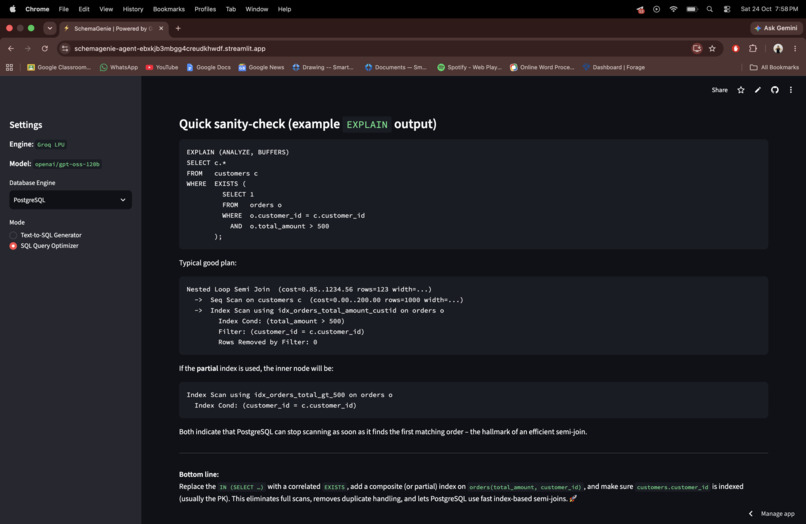Image resolution: width=806 pixels, height=524 pixels.
Task: Open the Streamlit three-dot app menu
Action: coord(791,90)
